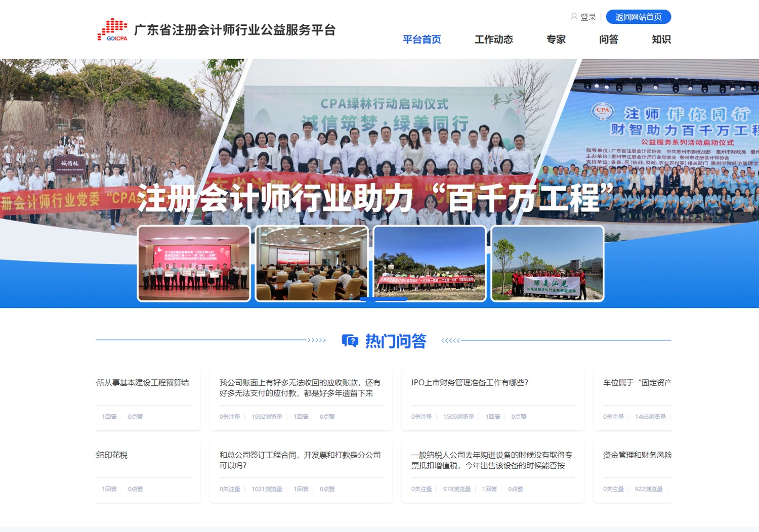Click the user icon beside 登录

pos(574,17)
